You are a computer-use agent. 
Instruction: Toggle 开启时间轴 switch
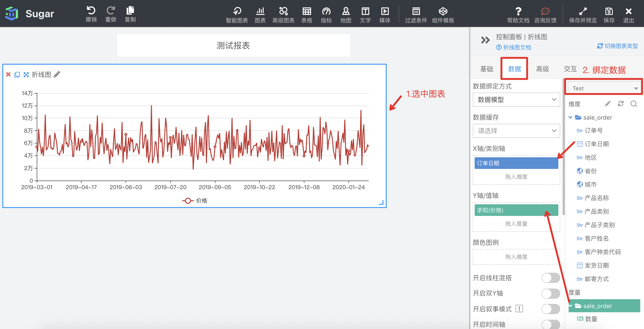(x=550, y=324)
